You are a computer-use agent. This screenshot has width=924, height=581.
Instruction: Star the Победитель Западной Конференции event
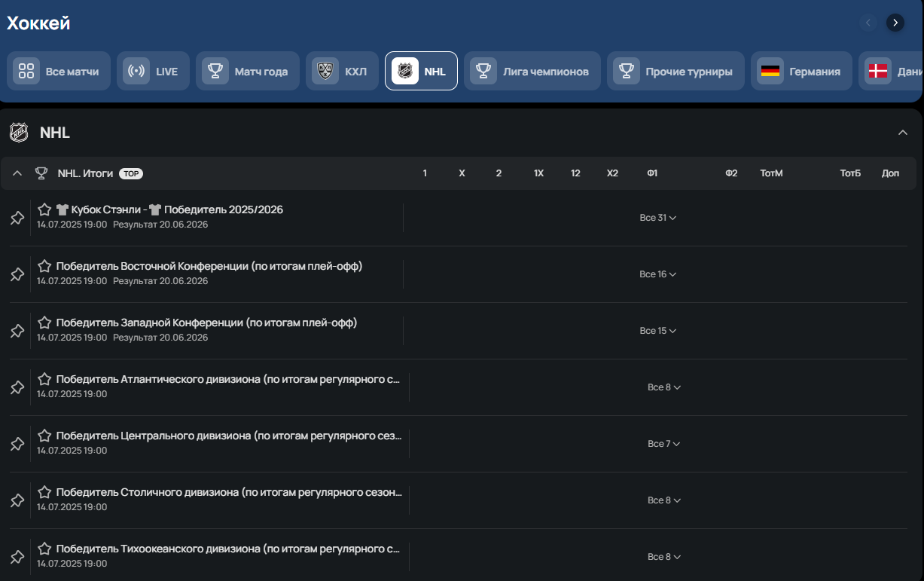click(44, 323)
